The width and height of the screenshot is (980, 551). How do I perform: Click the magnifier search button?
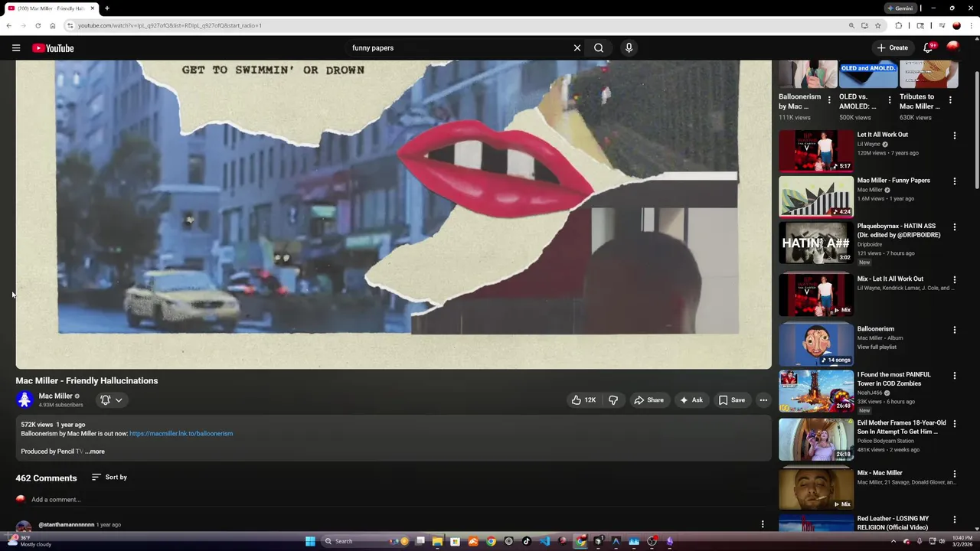click(x=599, y=48)
